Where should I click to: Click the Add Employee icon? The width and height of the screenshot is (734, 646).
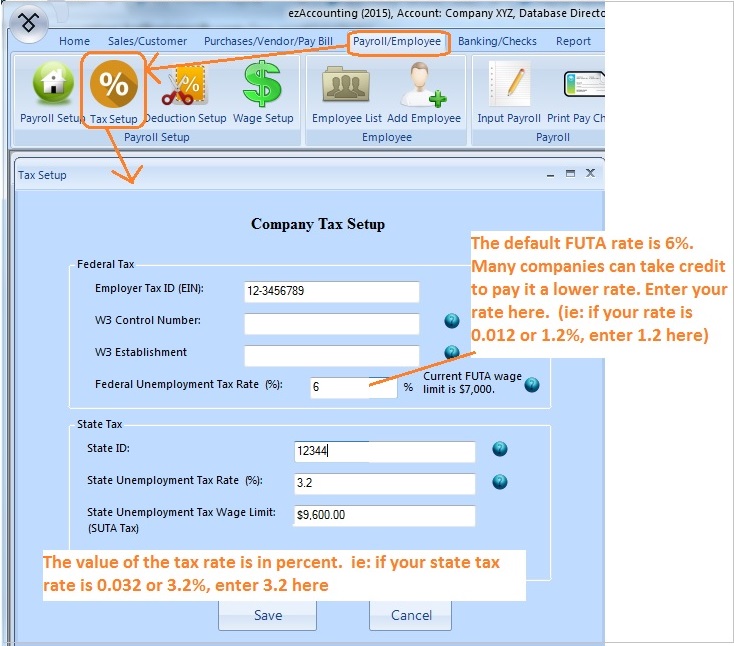pos(423,87)
